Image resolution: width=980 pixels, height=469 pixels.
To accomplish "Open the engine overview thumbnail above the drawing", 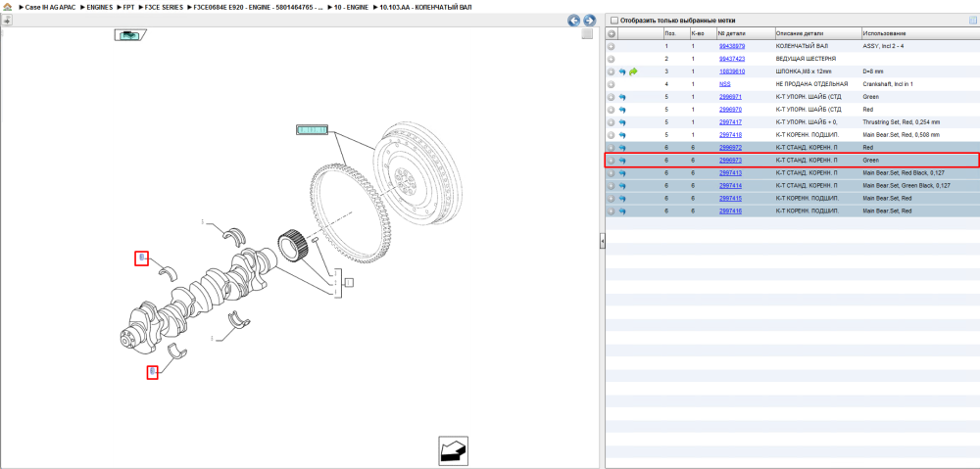I will pos(130,35).
